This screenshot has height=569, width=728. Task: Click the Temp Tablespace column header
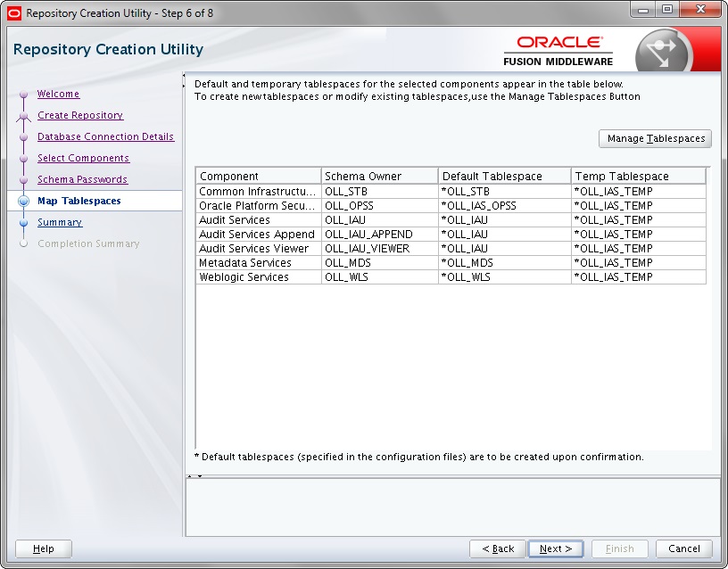click(639, 176)
